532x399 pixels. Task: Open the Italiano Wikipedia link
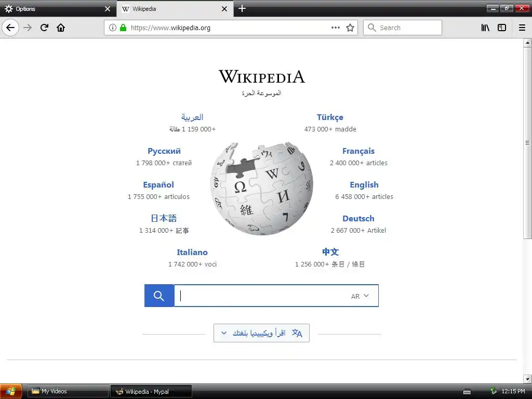(x=192, y=252)
